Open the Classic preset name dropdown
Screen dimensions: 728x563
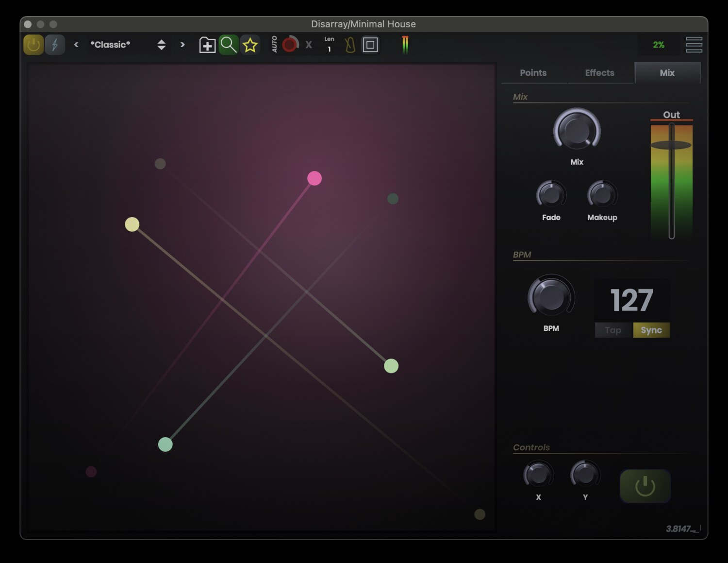click(x=110, y=45)
